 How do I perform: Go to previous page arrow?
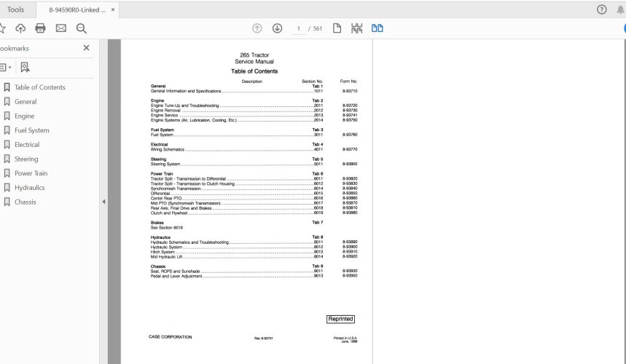257,28
